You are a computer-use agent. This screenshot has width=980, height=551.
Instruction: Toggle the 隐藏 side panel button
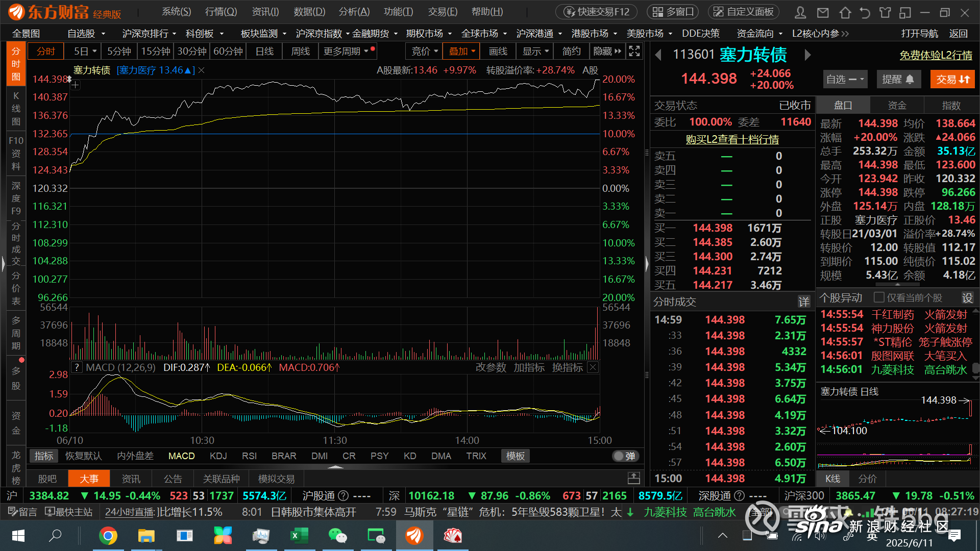click(607, 52)
